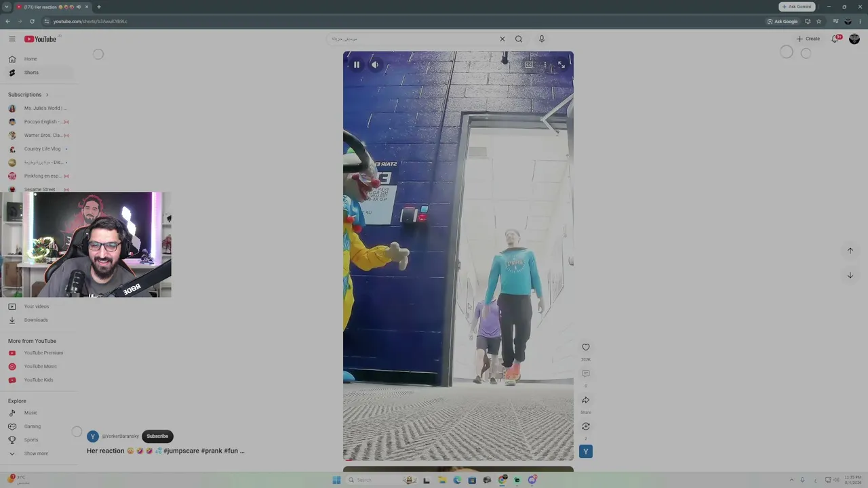
Task: Open the YouTube guide hamburger menu
Action: [12, 39]
